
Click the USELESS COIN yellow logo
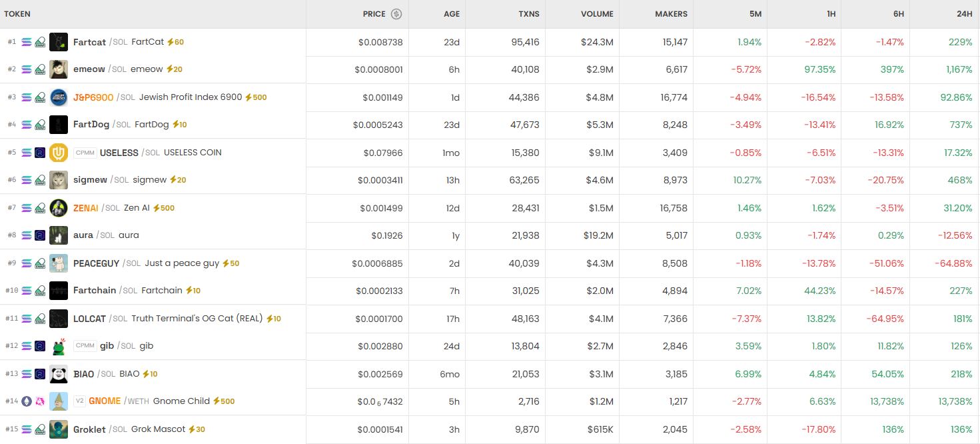click(59, 153)
